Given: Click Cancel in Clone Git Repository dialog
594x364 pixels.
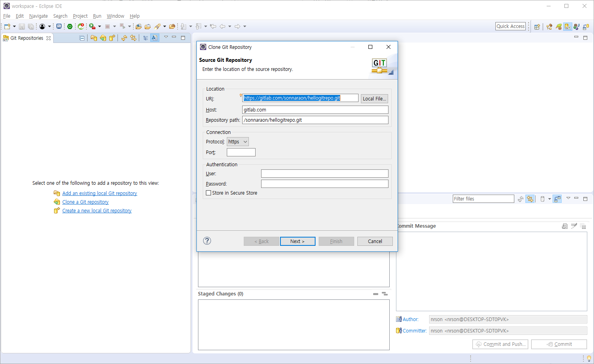Looking at the screenshot, I should (375, 241).
